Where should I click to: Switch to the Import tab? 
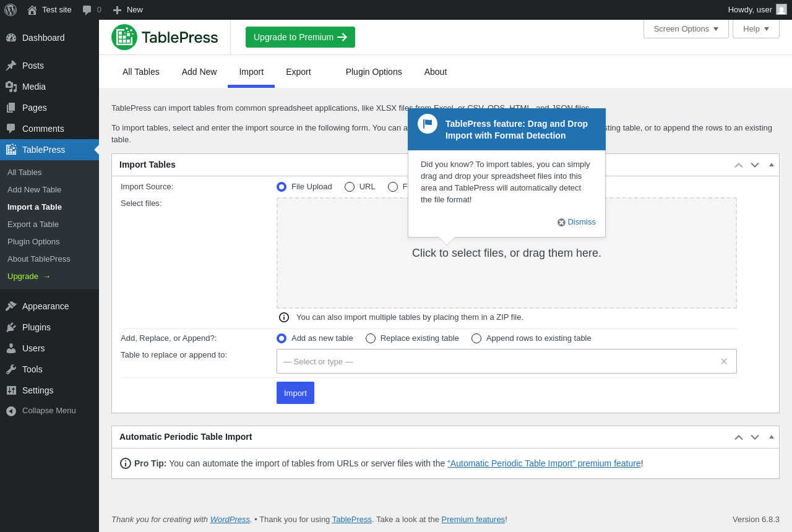(251, 72)
